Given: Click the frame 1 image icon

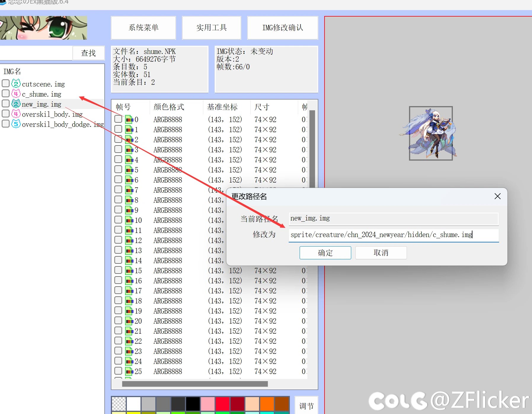Looking at the screenshot, I should click(129, 130).
